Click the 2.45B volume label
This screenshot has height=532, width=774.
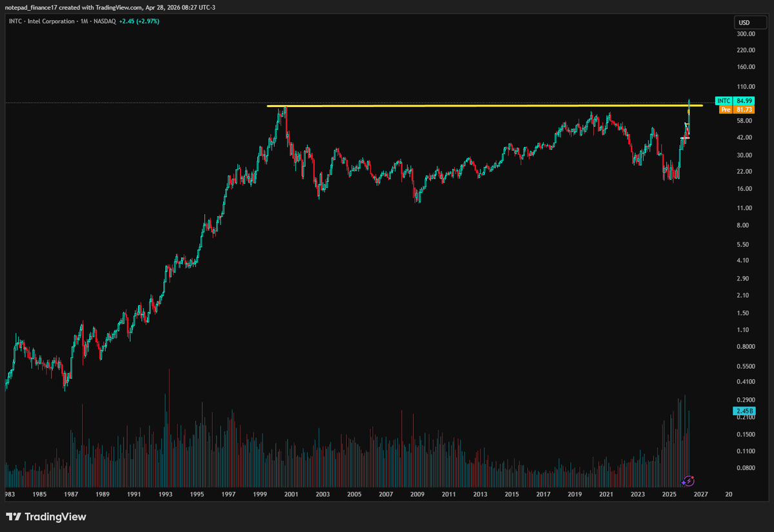click(x=744, y=411)
